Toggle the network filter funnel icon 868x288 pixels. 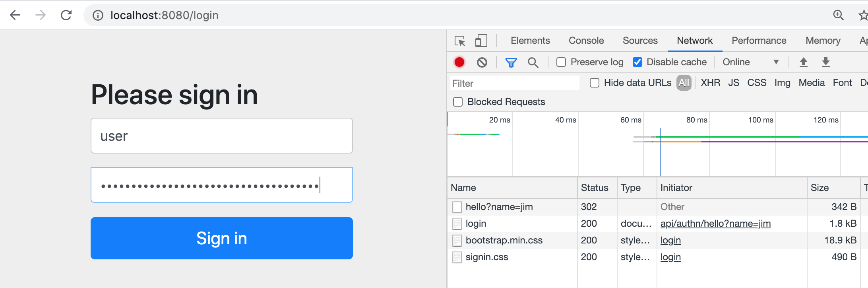point(511,62)
